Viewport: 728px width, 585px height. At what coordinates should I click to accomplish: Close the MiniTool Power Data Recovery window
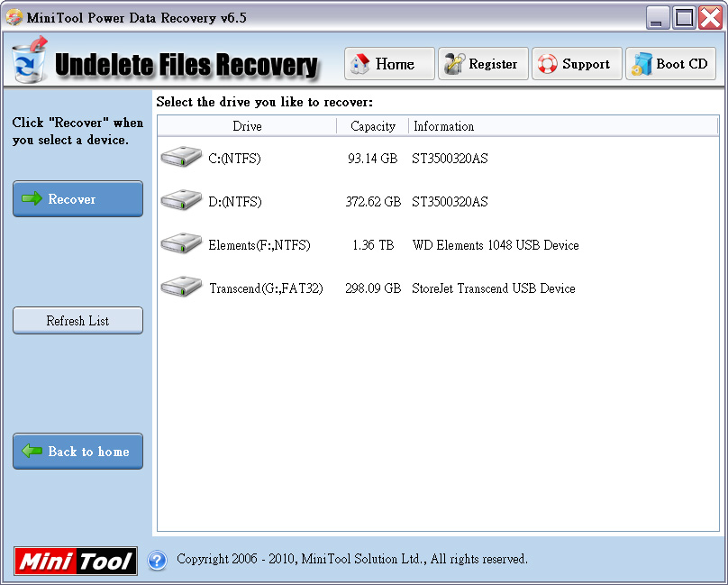tap(710, 18)
